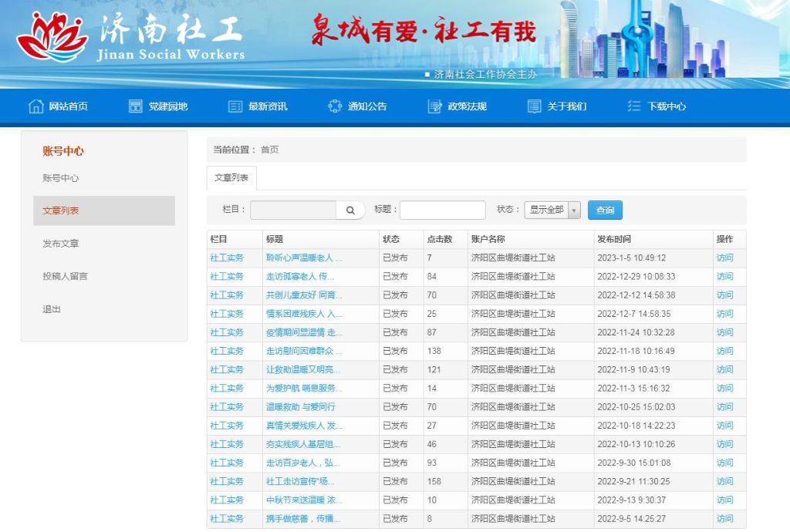Screen dimensions: 790x532
Task: Click 访问 for the 2023-1-5 article
Action: pyautogui.click(x=724, y=258)
